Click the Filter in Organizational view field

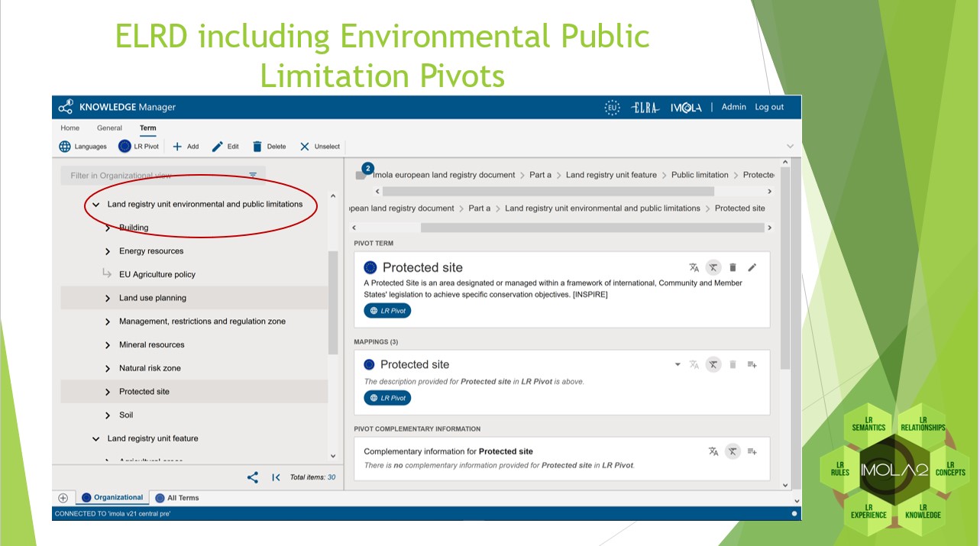[x=163, y=176]
